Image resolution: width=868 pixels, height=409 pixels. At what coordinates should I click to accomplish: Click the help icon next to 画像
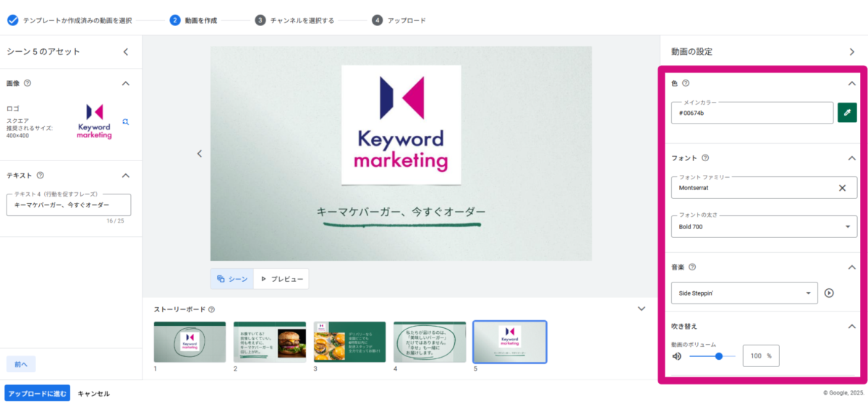[27, 83]
